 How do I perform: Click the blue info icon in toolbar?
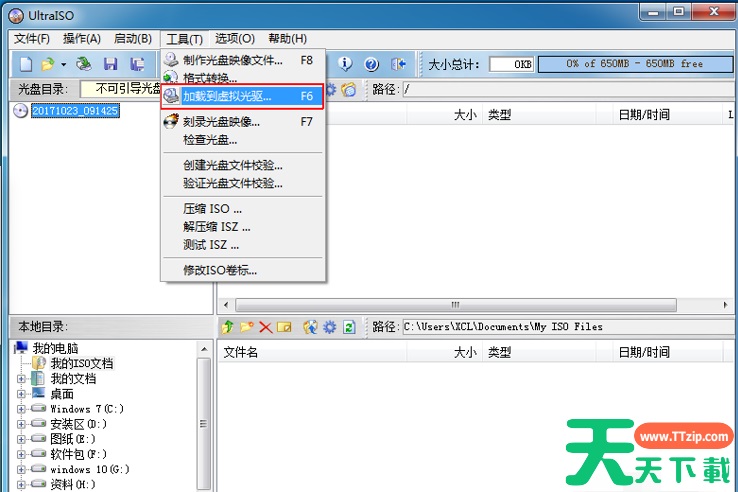click(346, 64)
